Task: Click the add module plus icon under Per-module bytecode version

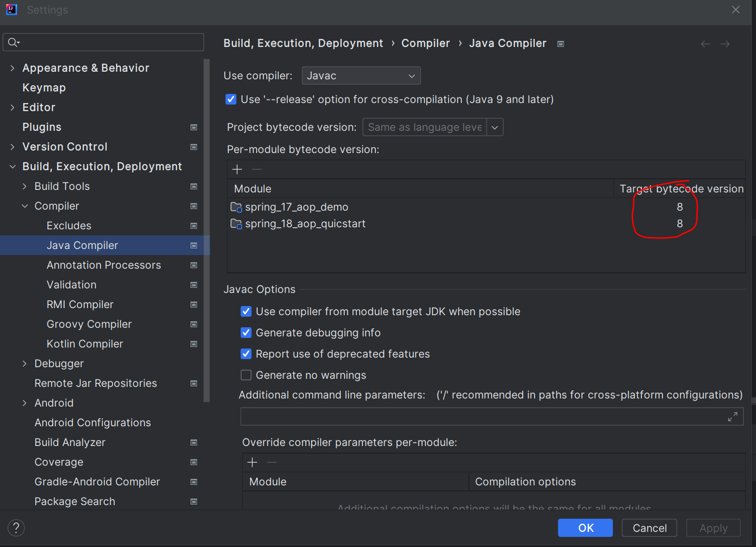Action: (x=237, y=170)
